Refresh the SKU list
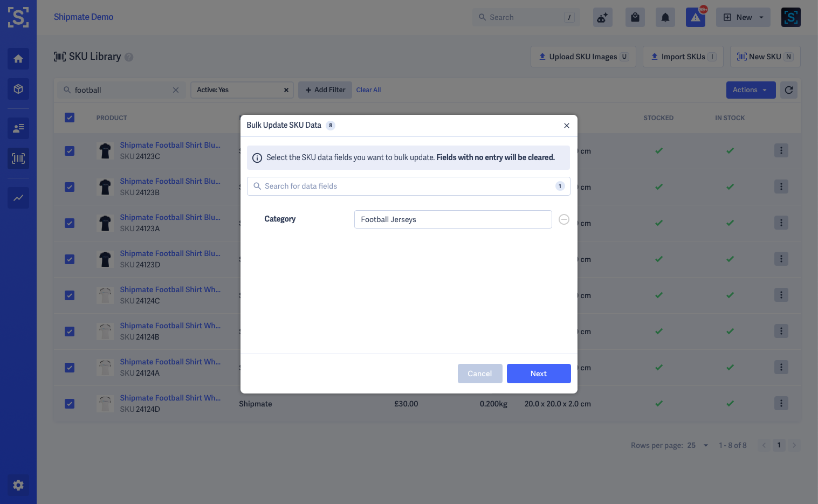This screenshot has height=504, width=818. point(789,90)
